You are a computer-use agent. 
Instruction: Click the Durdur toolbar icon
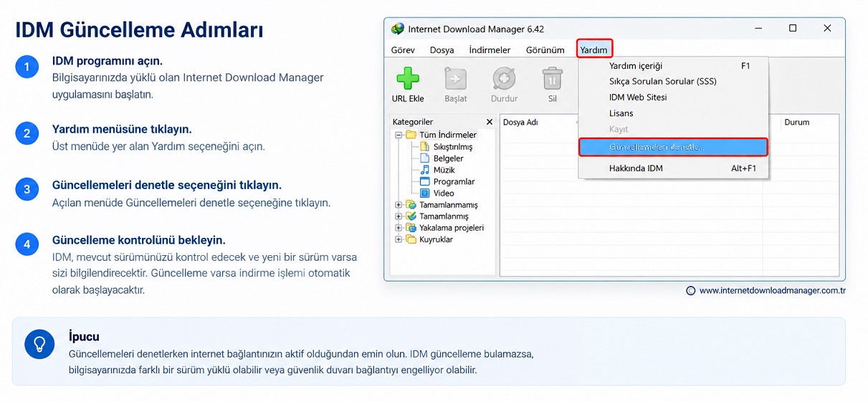[x=504, y=78]
